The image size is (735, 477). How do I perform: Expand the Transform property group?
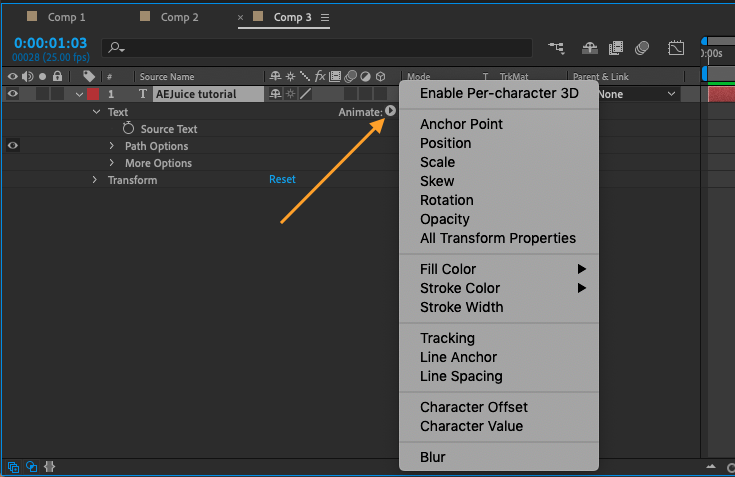95,180
